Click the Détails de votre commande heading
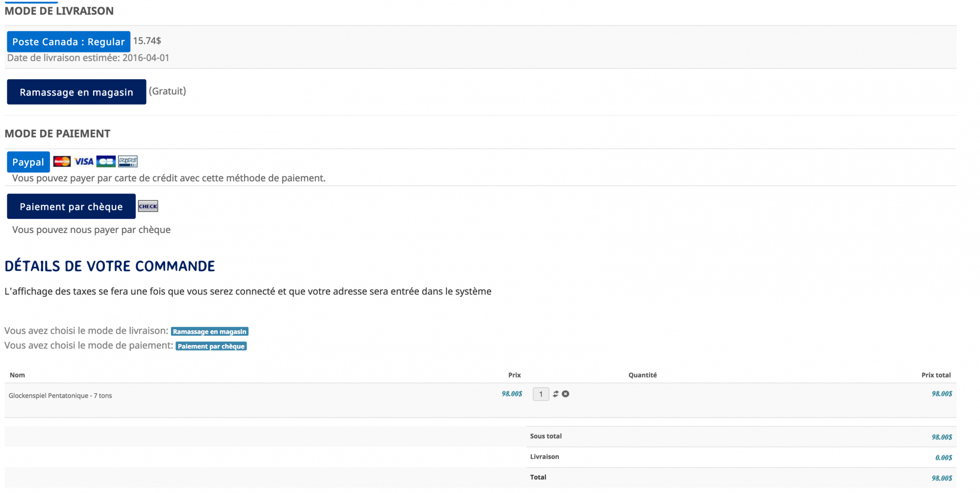 [x=110, y=266]
